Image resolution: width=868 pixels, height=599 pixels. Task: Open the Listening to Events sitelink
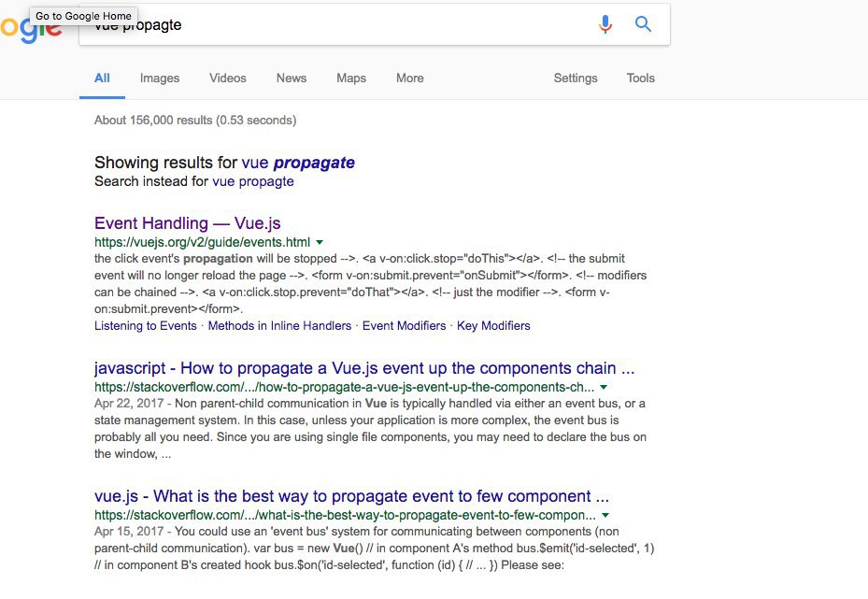point(145,325)
